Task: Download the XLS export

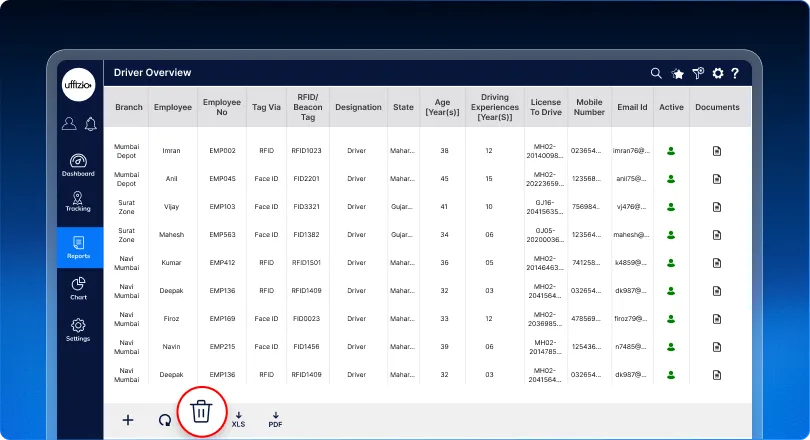Action: 238,419
